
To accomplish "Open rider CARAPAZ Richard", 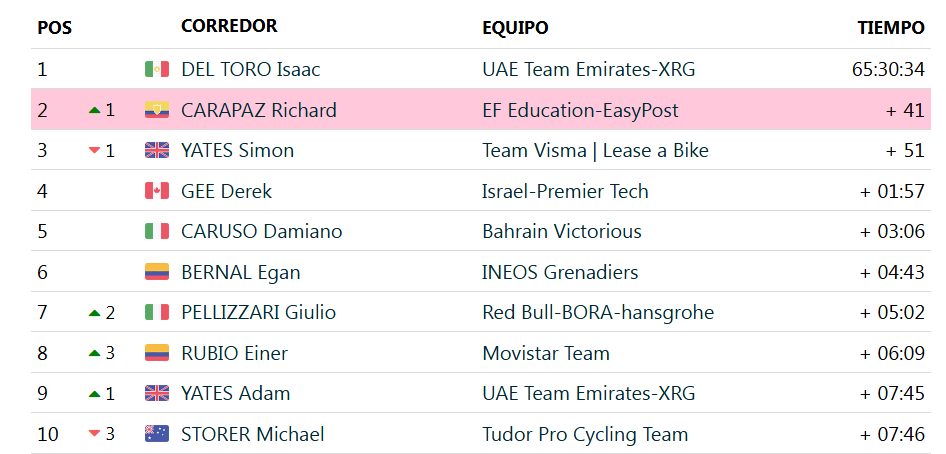I will 259,110.
